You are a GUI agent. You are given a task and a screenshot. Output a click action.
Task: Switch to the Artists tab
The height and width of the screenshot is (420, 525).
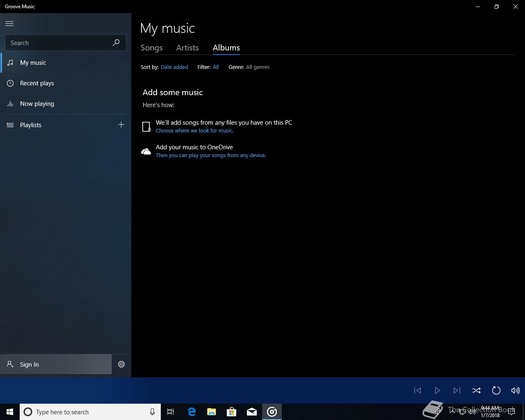pyautogui.click(x=187, y=48)
